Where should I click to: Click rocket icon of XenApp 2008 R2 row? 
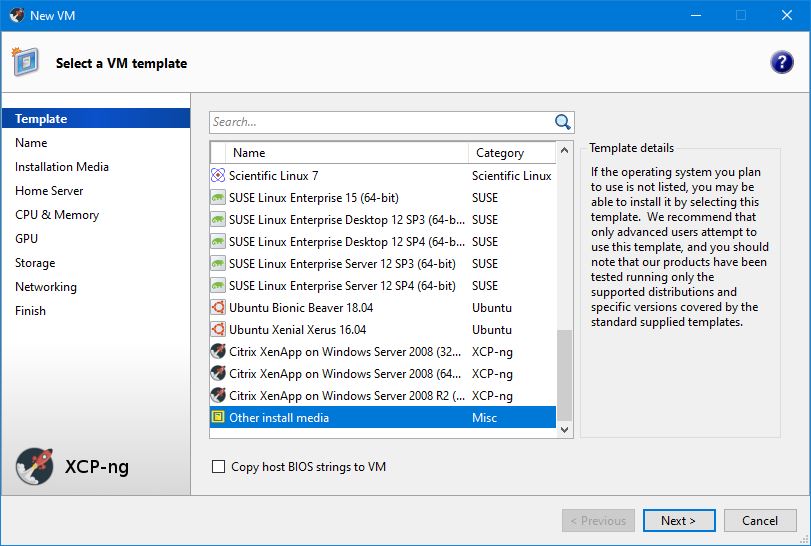[x=218, y=396]
